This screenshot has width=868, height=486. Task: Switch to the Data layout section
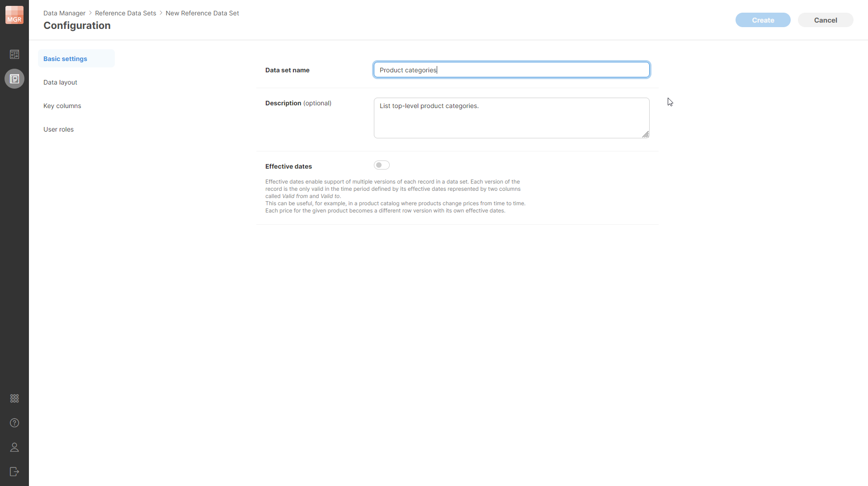tap(60, 82)
